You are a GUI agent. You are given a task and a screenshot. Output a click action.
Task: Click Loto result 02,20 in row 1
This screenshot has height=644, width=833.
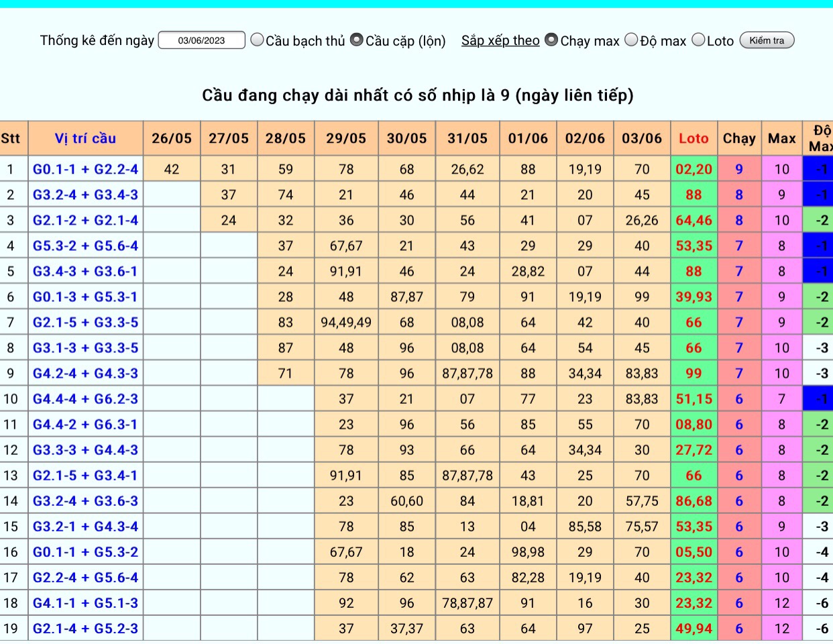click(x=693, y=169)
